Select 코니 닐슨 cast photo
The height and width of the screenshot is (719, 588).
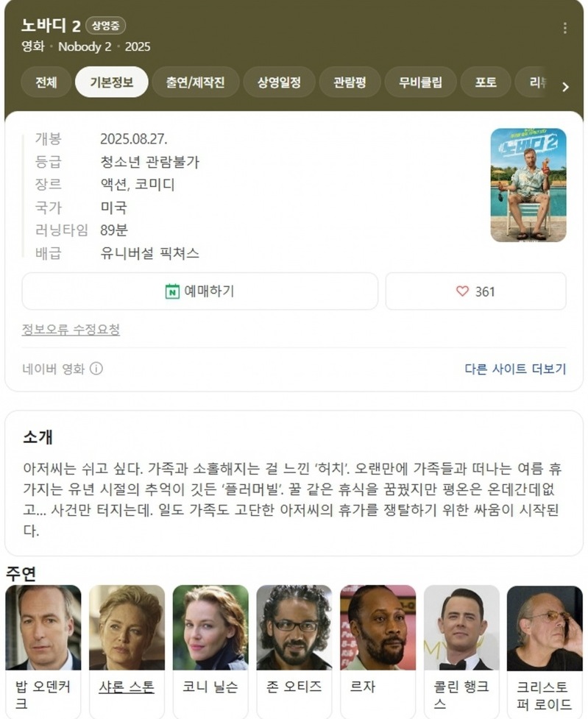coord(210,627)
